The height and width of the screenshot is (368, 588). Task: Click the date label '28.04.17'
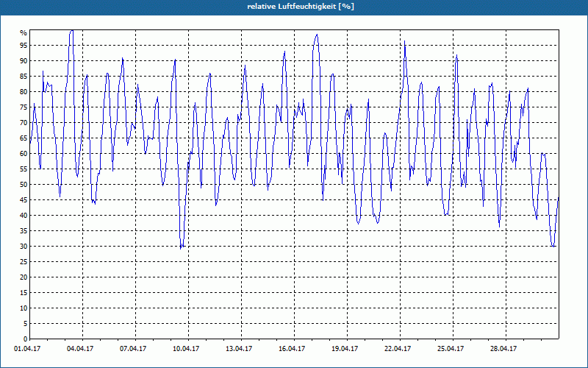(x=503, y=349)
